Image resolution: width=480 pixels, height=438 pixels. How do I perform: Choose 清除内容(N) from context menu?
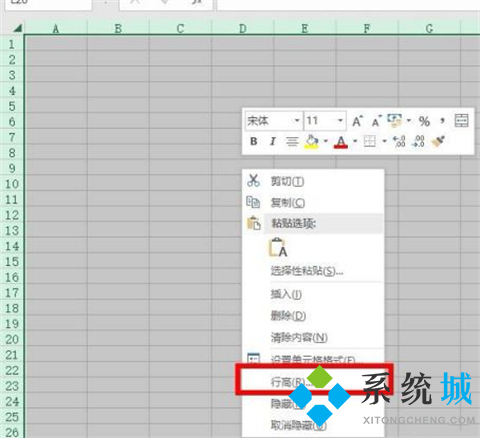313,337
